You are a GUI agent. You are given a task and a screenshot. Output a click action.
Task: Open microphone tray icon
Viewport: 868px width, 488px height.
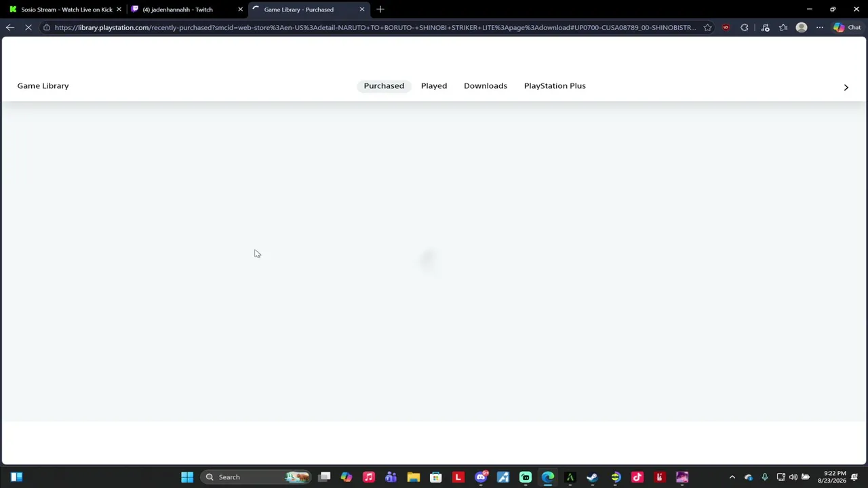pos(764,477)
